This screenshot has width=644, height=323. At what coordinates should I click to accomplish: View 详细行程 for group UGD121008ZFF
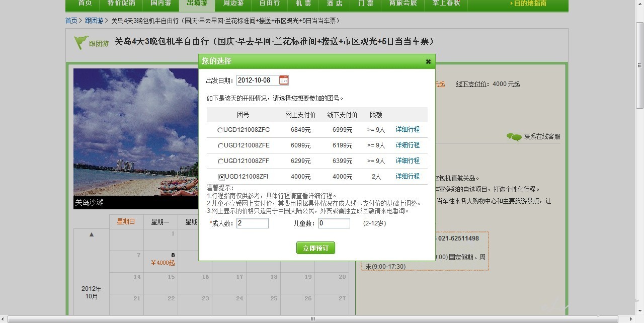408,161
